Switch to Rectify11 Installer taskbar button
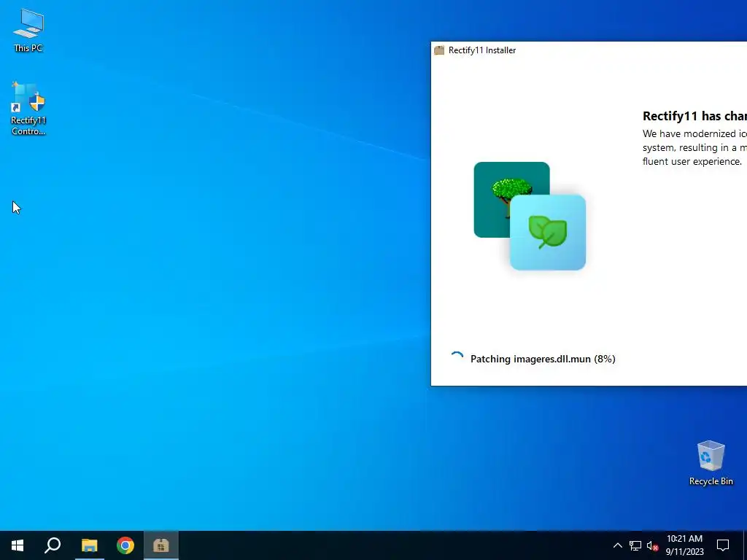The height and width of the screenshot is (560, 747). click(x=161, y=545)
